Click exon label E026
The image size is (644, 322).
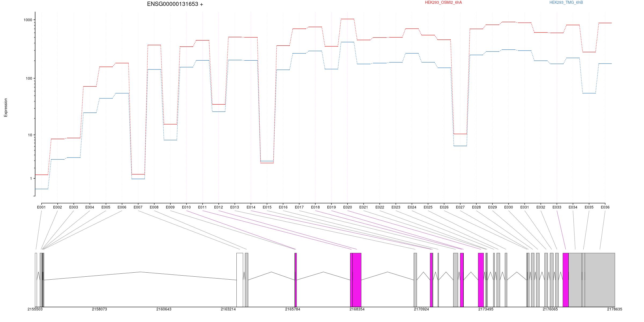click(444, 207)
